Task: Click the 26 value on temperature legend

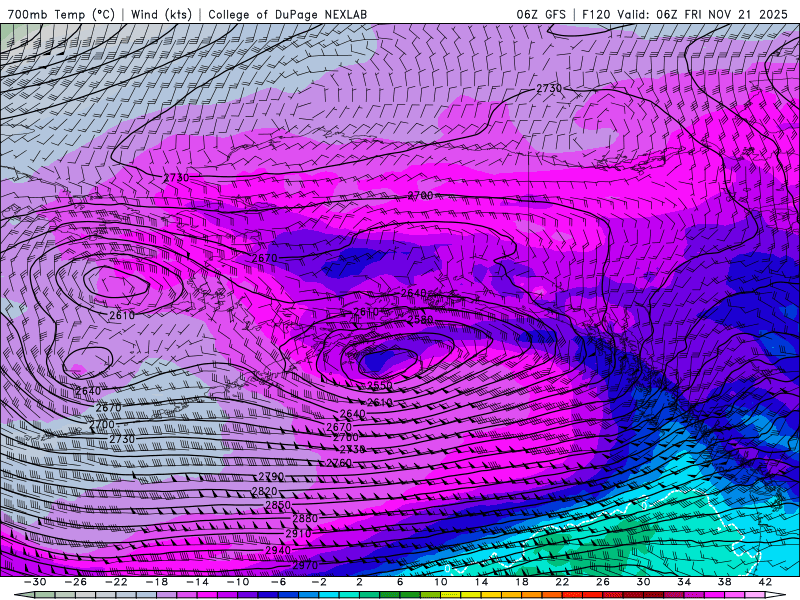Action: (603, 582)
